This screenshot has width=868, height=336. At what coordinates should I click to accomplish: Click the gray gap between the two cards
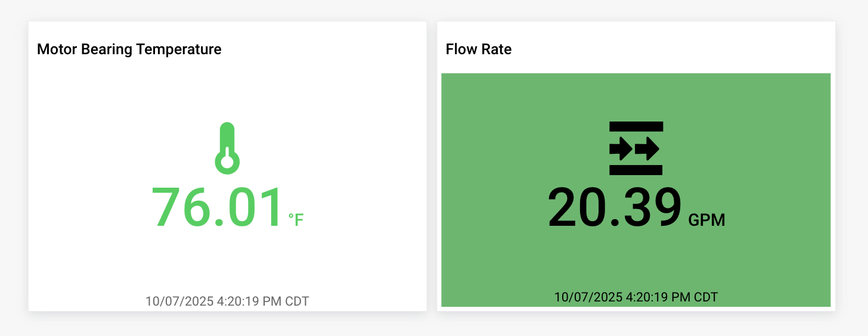432,167
